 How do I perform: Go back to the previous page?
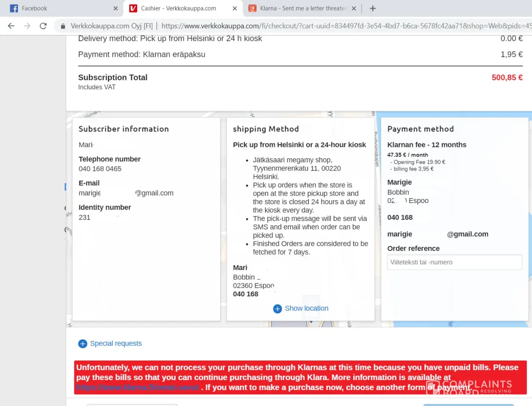tap(11, 26)
